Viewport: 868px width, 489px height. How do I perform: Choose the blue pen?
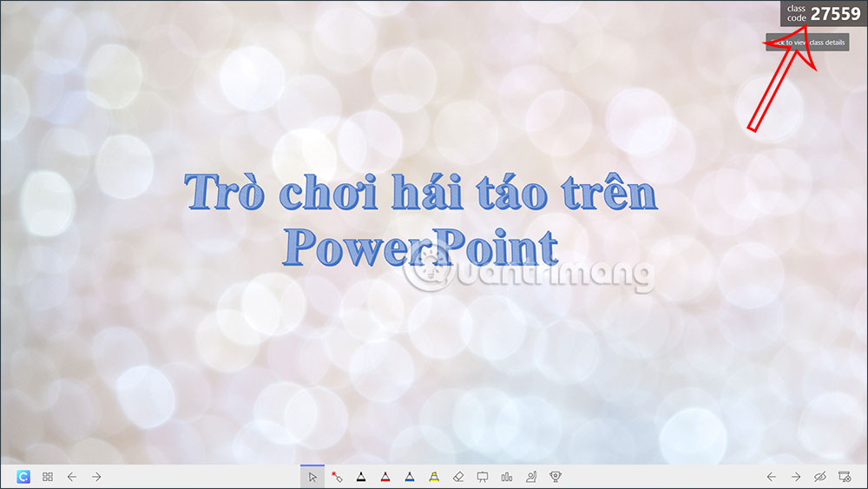[410, 477]
